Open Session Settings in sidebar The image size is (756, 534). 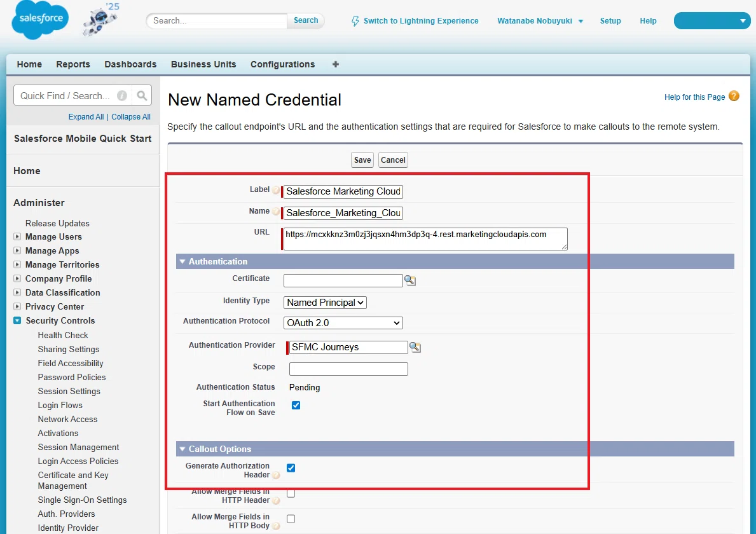69,391
